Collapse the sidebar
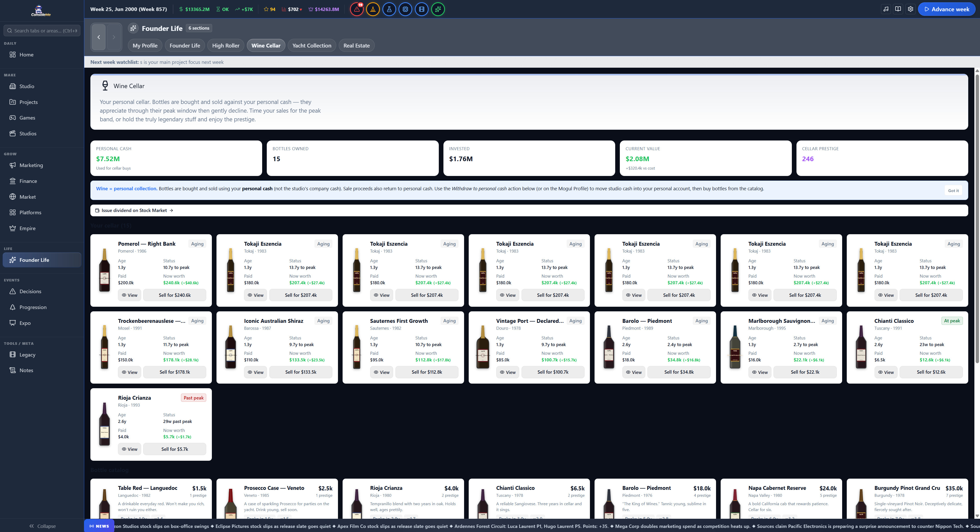Image resolution: width=980 pixels, height=532 pixels. (42, 526)
